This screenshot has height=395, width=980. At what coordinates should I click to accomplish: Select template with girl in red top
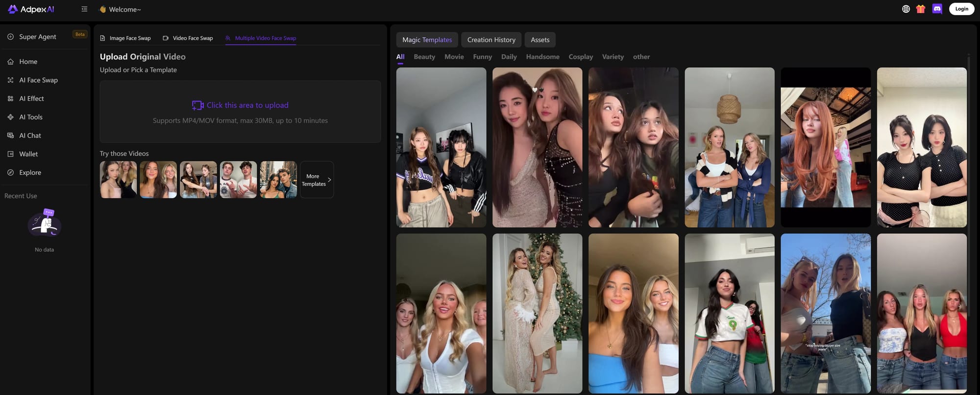coord(922,314)
